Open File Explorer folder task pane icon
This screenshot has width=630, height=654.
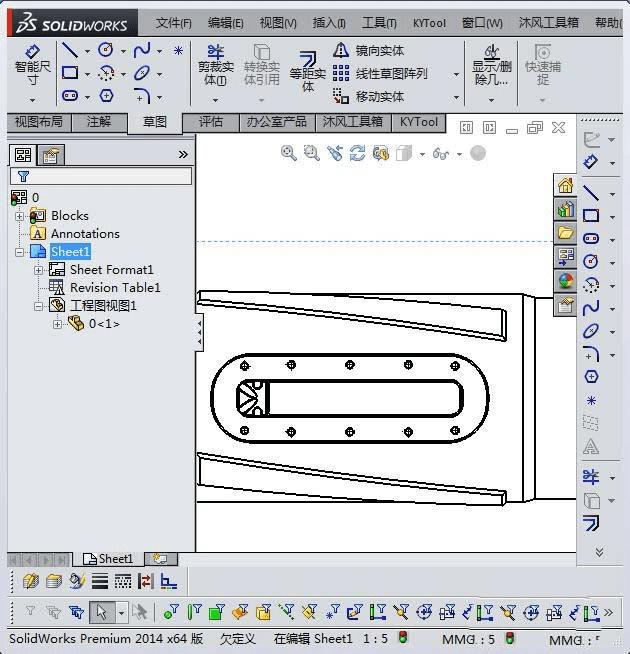(565, 233)
